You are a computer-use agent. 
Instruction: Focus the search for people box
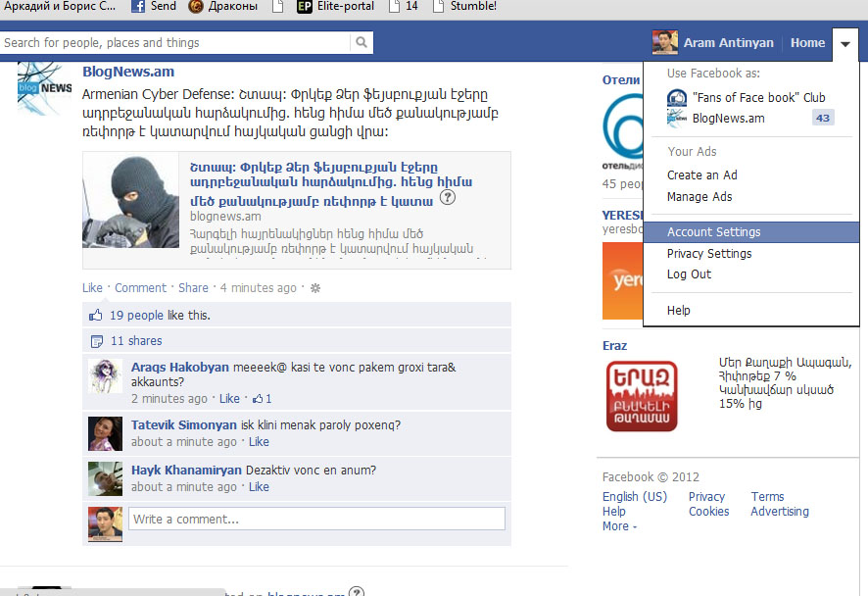pos(174,43)
